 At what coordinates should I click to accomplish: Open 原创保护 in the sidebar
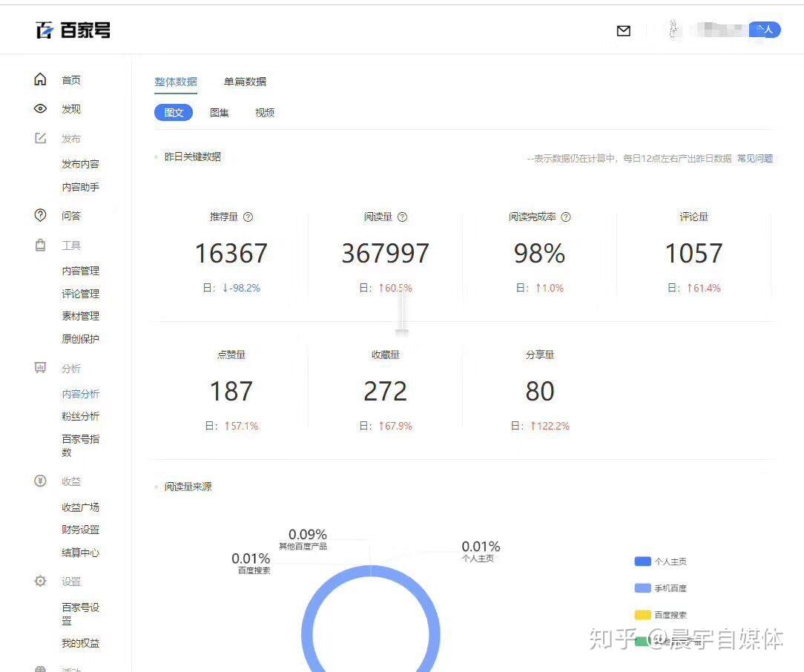pyautogui.click(x=81, y=339)
